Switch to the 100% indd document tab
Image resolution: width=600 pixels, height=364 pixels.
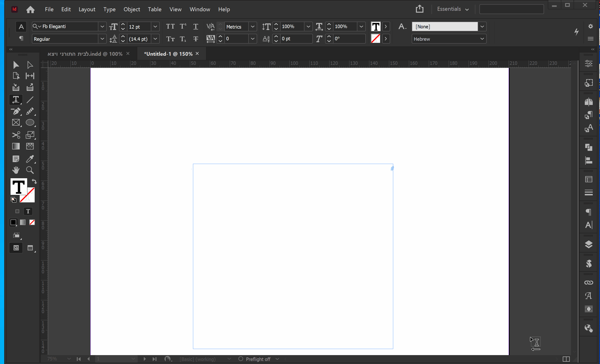[85, 54]
